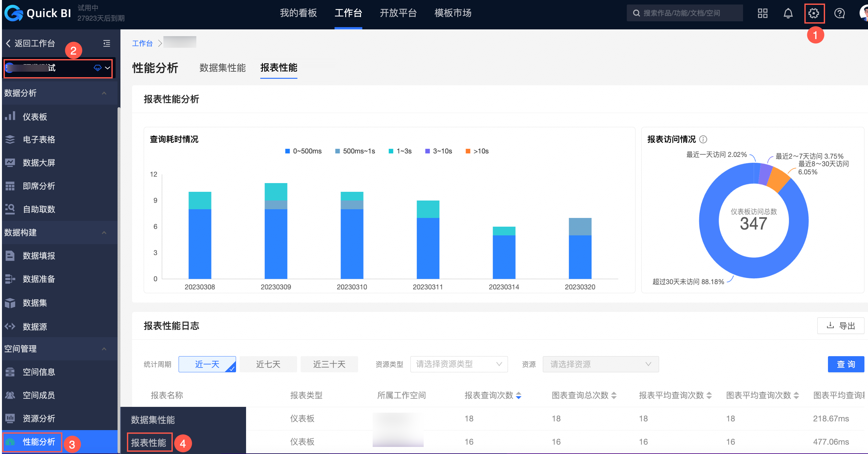
Task: Open the workspace selector dropdown
Action: click(58, 68)
